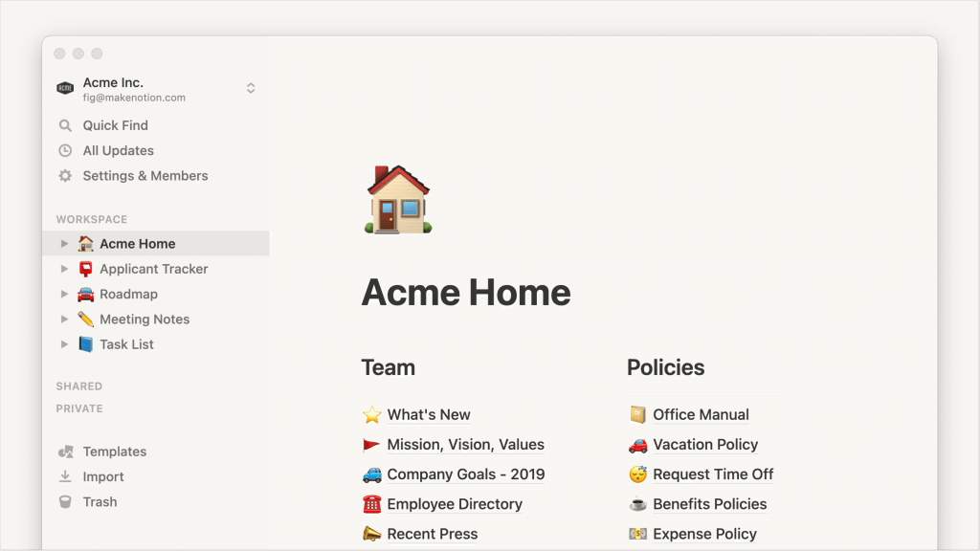Image resolution: width=980 pixels, height=551 pixels.
Task: Click the Quick Find magnifying glass icon
Action: pyautogui.click(x=65, y=125)
